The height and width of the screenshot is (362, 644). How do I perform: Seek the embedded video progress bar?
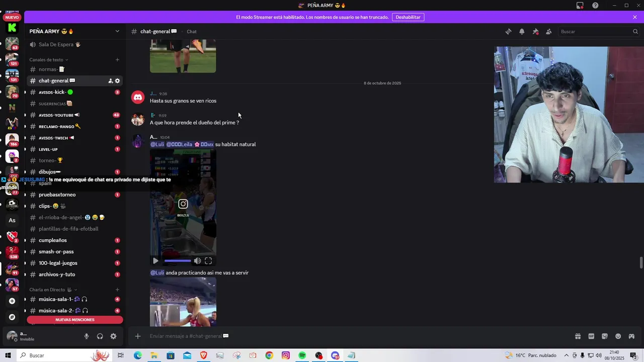[x=178, y=261]
